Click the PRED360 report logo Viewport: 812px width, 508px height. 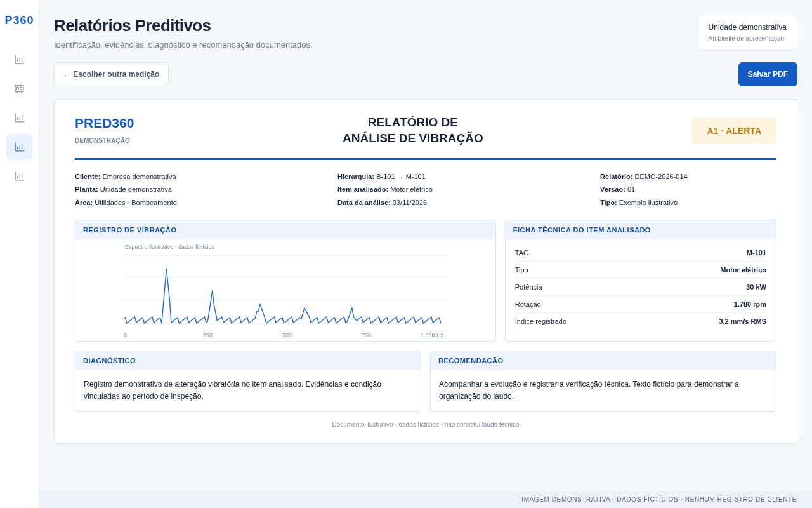tap(104, 123)
